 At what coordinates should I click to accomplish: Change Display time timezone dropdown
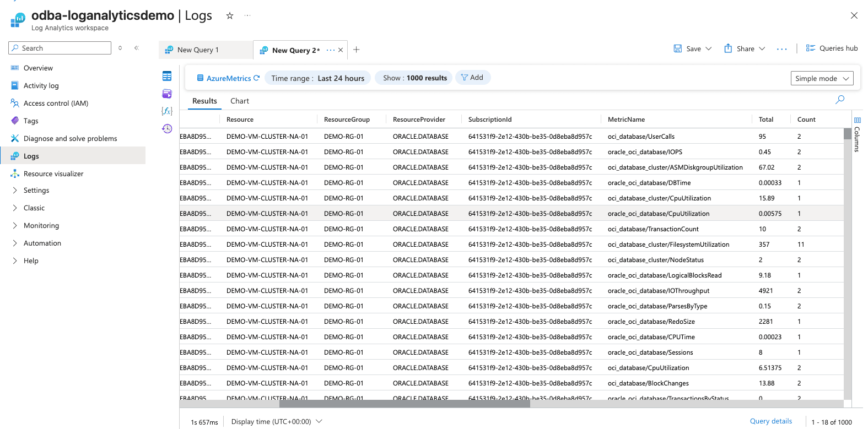(277, 421)
